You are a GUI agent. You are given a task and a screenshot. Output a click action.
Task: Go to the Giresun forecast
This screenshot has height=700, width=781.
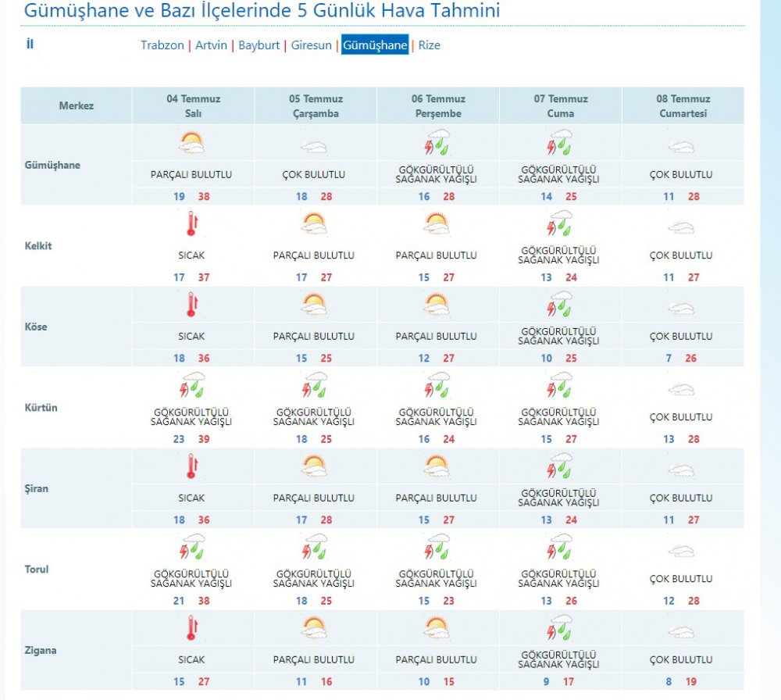coord(312,45)
